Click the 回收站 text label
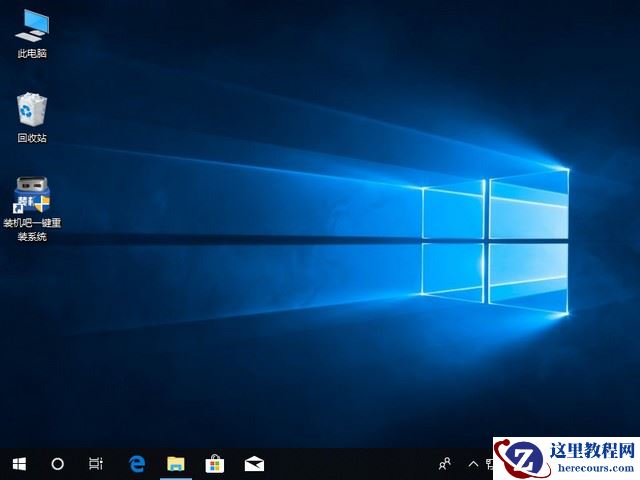This screenshot has width=640, height=480. tap(32, 138)
